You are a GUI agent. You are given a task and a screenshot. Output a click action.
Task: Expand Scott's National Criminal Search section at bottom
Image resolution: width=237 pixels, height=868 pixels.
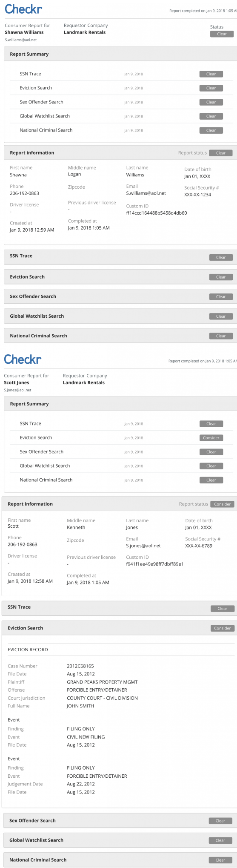point(120,860)
